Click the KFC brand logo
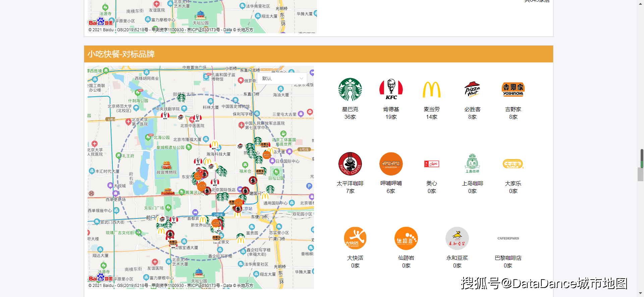This screenshot has width=644, height=297. point(391,89)
